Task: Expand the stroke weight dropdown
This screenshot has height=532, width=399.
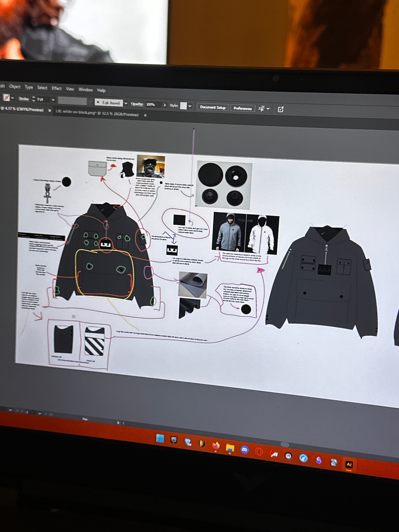Action: tap(53, 100)
